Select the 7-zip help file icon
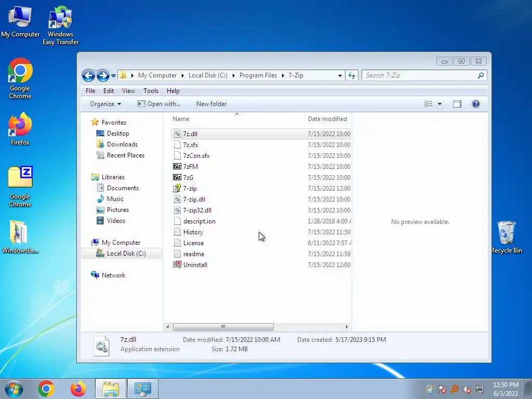 tap(177, 188)
